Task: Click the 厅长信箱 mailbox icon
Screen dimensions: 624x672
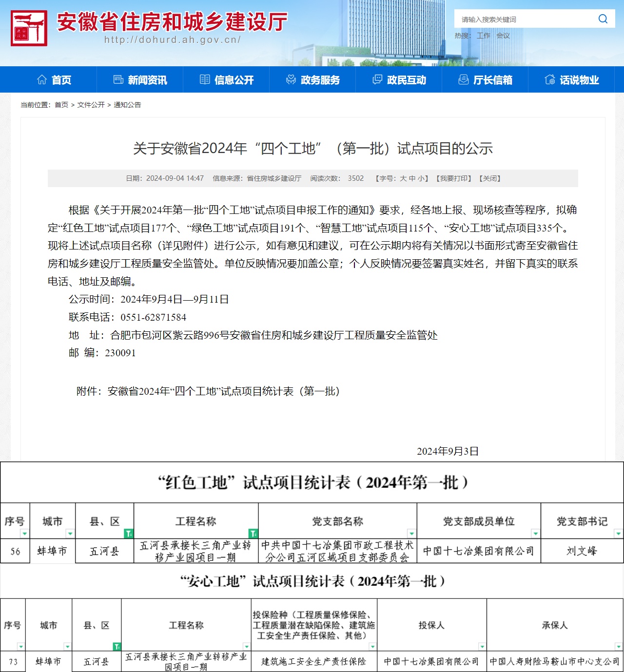Action: pyautogui.click(x=464, y=80)
